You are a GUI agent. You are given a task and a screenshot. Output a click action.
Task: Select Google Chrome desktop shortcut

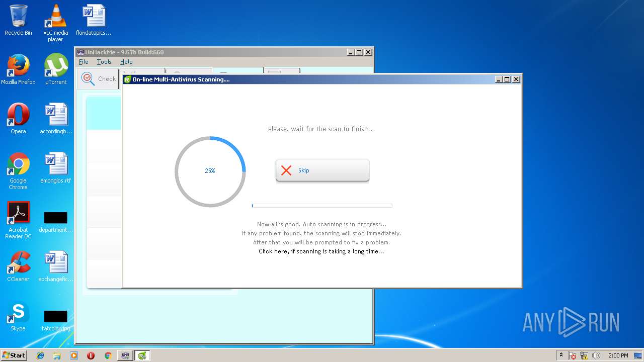pos(18,171)
